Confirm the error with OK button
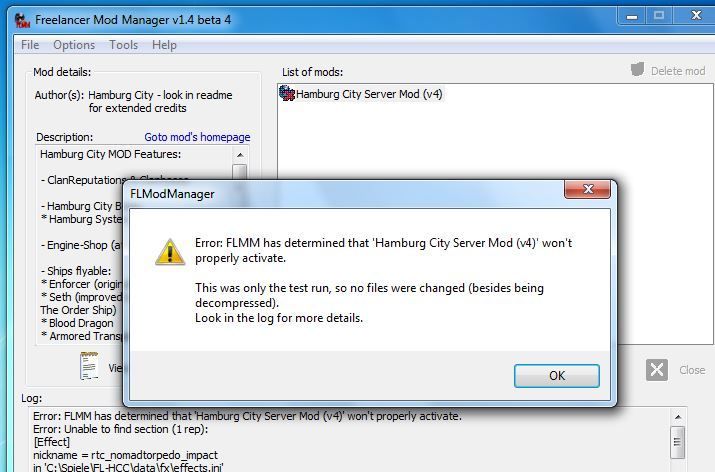 pyautogui.click(x=557, y=376)
